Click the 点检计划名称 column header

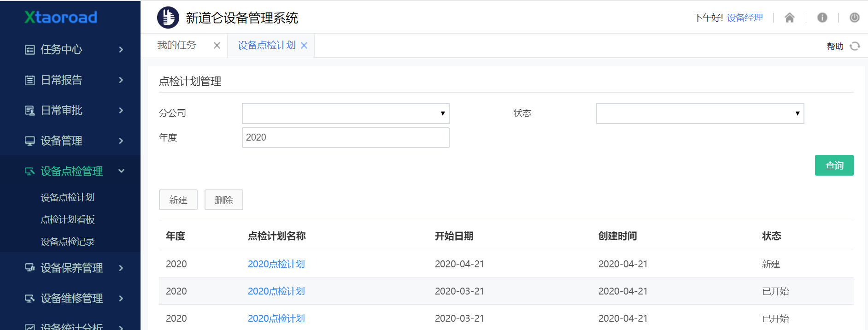277,236
